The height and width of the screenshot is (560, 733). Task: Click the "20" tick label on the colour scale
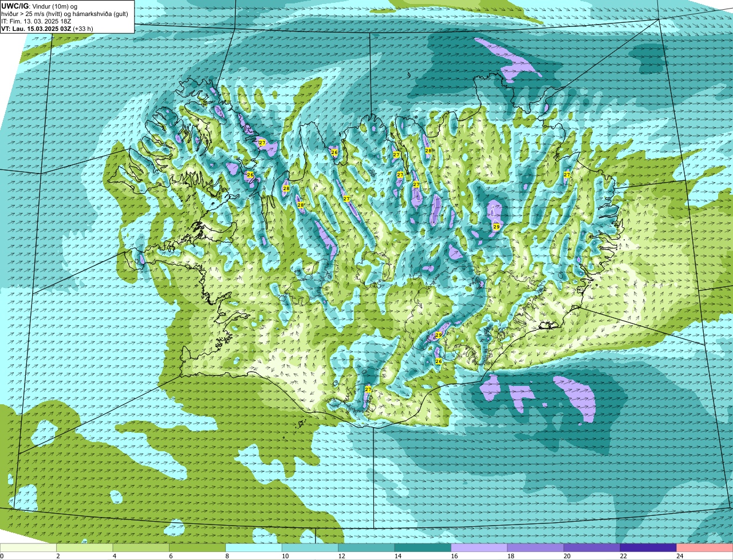tap(567, 556)
